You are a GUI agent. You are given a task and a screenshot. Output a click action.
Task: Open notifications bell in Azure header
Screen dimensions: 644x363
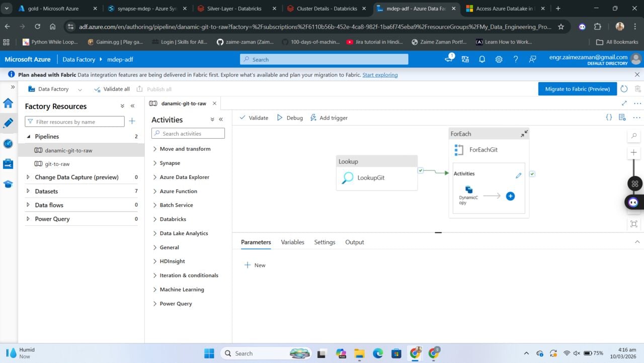[482, 59]
